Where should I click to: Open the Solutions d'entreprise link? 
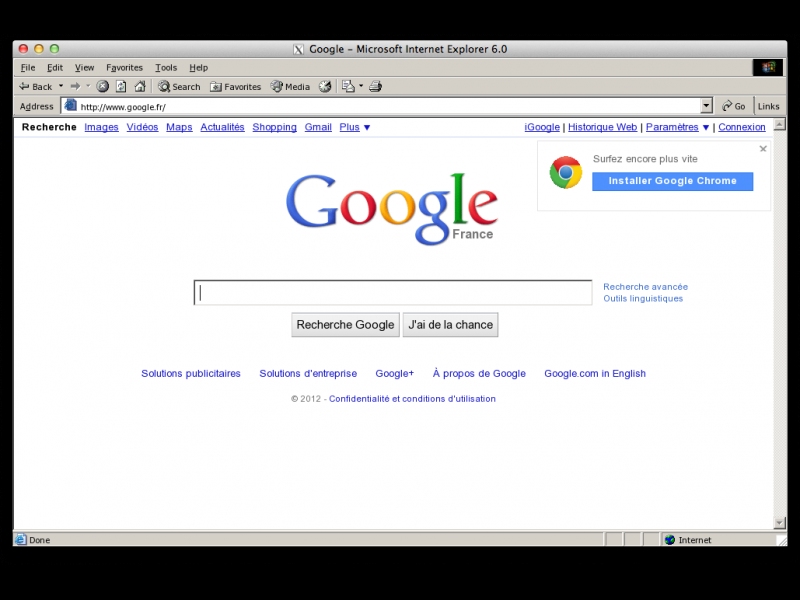point(308,373)
